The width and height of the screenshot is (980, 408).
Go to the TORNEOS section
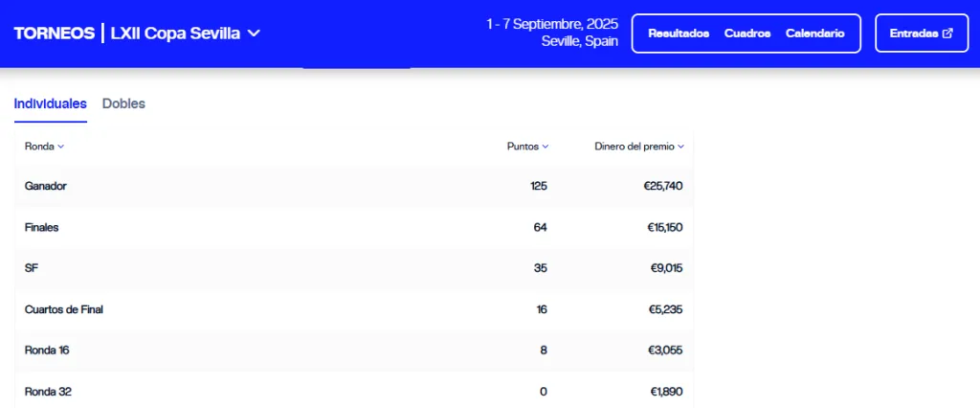click(54, 34)
